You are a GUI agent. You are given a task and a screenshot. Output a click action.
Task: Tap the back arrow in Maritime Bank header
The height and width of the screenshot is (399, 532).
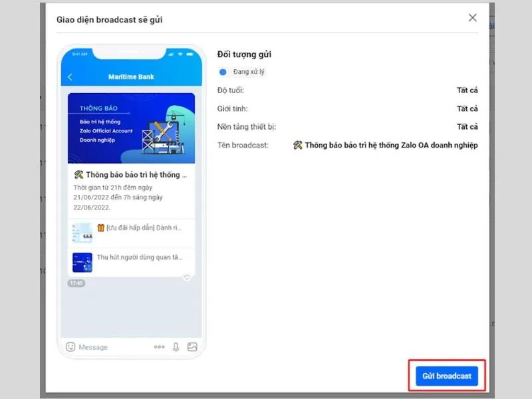click(70, 77)
